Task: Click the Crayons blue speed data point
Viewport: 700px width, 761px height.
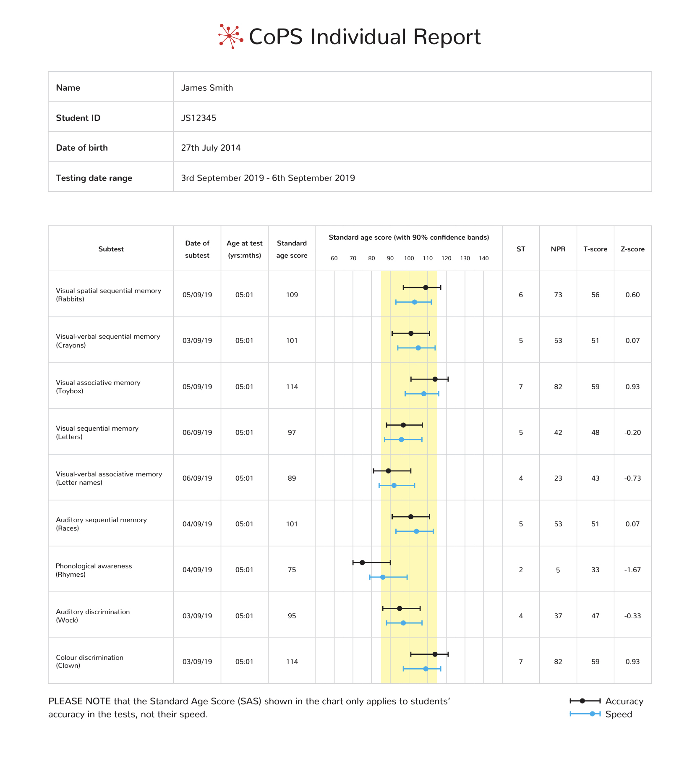Action: pos(418,348)
